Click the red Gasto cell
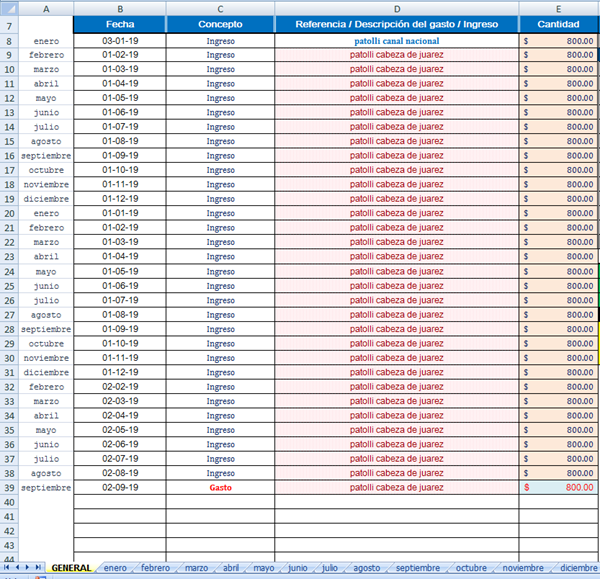This screenshot has height=579, width=600. 220,487
